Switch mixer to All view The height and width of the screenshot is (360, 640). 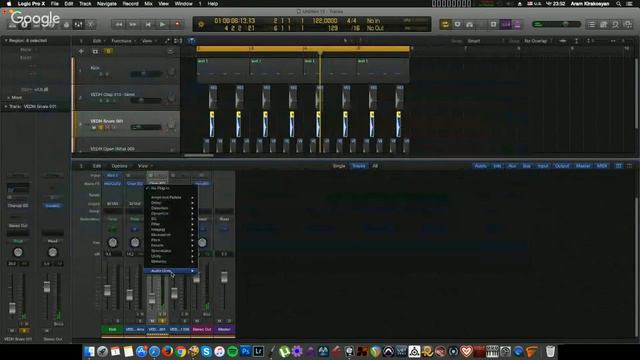(375, 166)
